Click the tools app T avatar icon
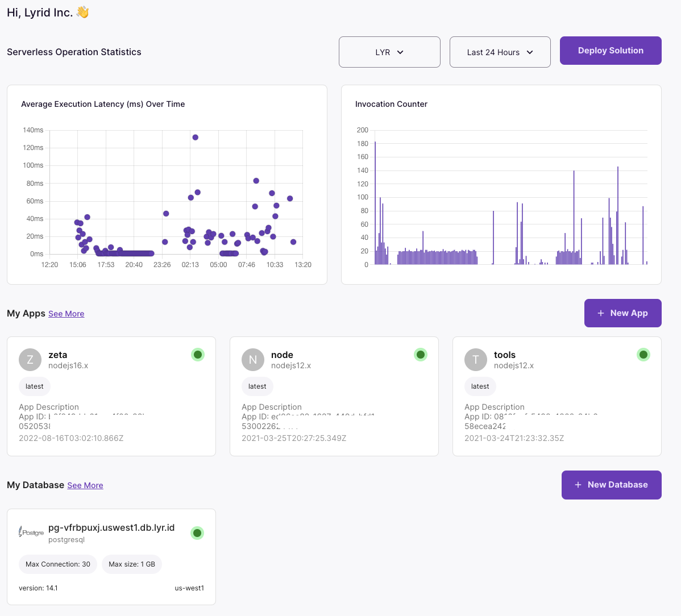The height and width of the screenshot is (616, 681). click(x=476, y=360)
